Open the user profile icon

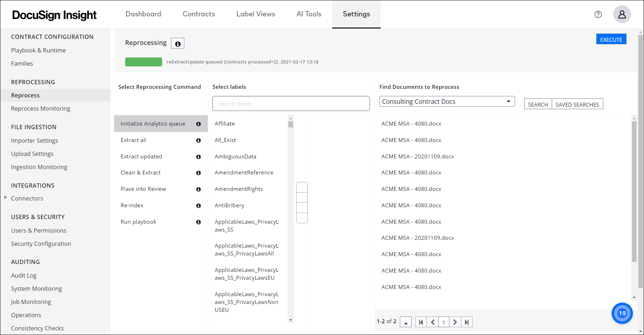click(x=622, y=14)
